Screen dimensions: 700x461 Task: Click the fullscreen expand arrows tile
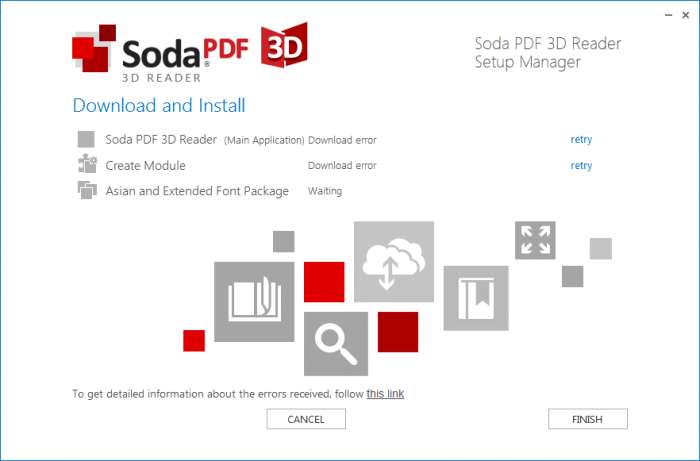click(535, 240)
